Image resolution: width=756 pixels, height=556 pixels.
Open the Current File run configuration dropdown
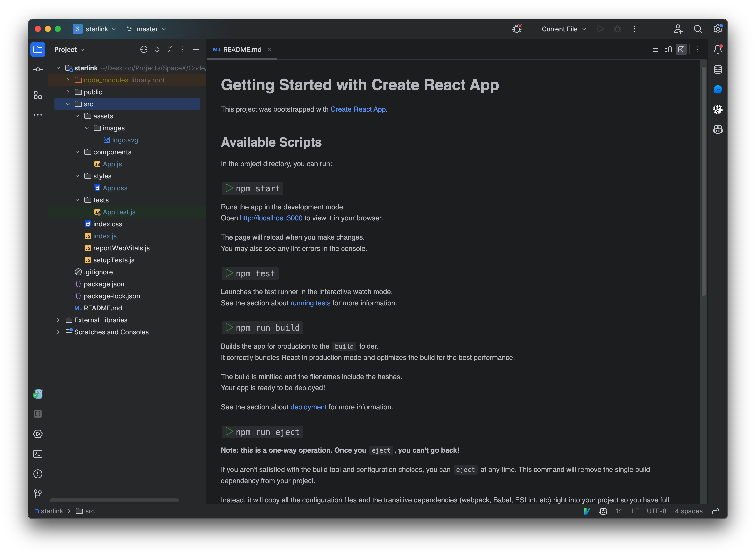[563, 29]
